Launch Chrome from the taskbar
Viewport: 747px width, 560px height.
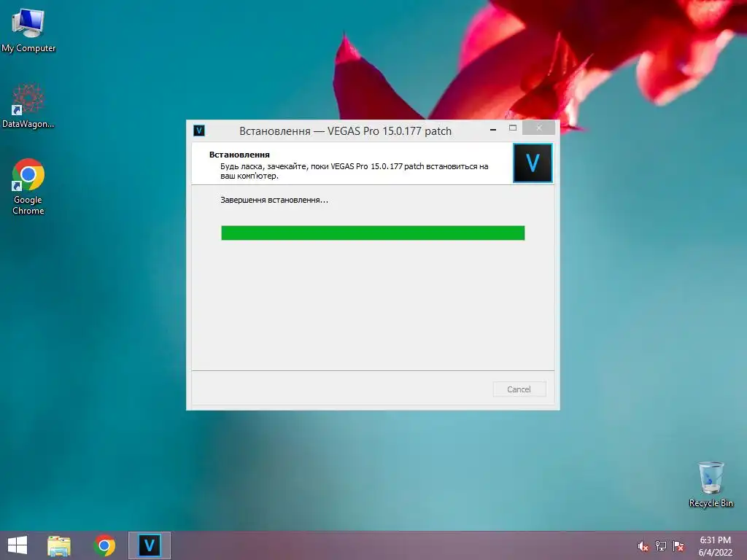(x=104, y=545)
